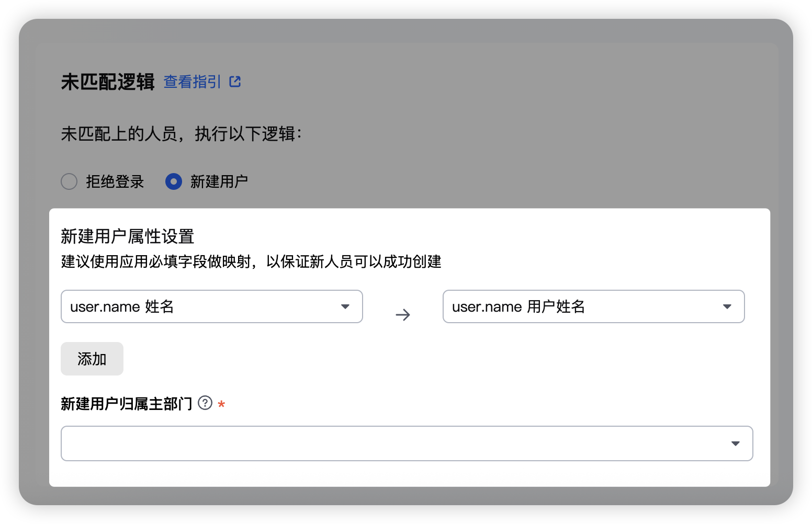The height and width of the screenshot is (524, 812).
Task: Click the 添加 button to add a mapping
Action: (x=92, y=359)
